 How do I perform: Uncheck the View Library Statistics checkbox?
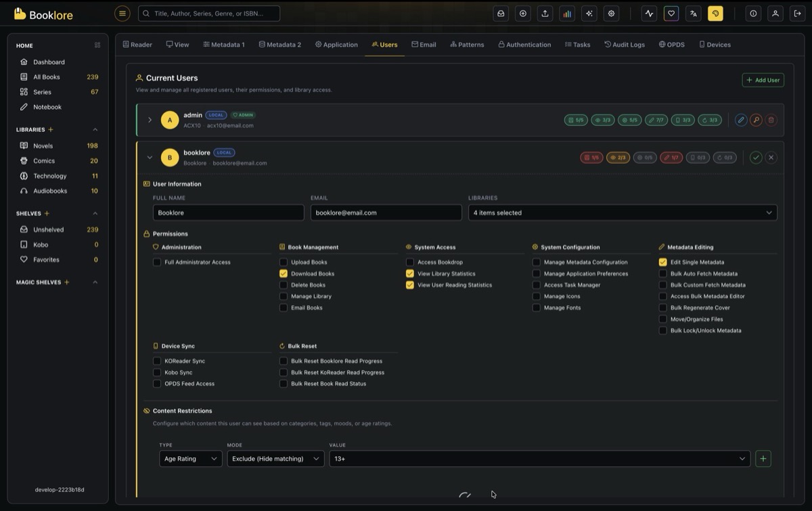tap(410, 273)
